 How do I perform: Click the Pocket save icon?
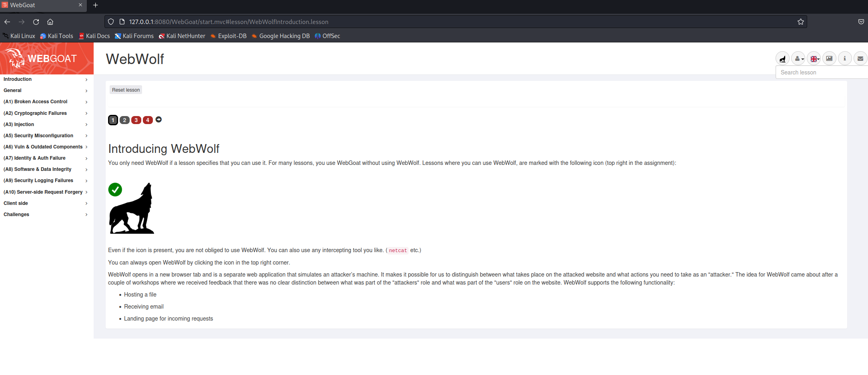(x=861, y=22)
